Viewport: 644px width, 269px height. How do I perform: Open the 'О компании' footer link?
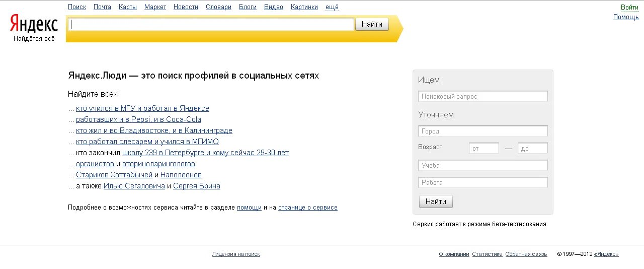(454, 254)
